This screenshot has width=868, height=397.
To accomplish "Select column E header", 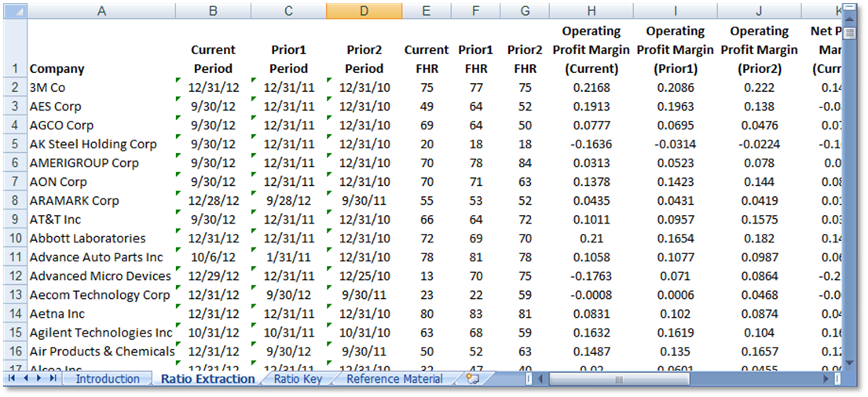I will (427, 10).
